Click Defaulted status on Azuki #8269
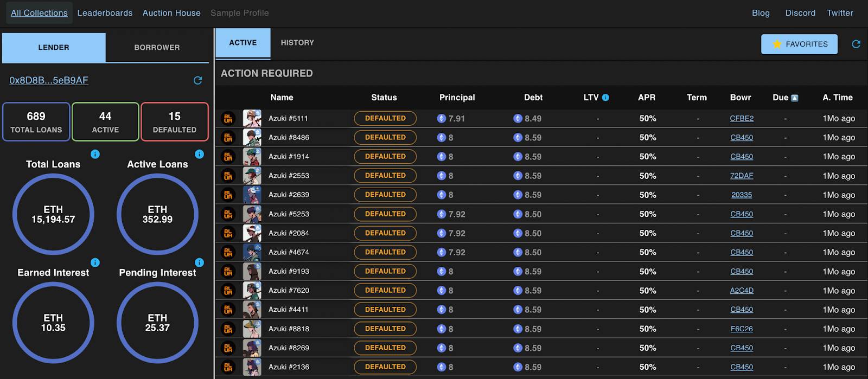This screenshot has width=868, height=379. coord(385,348)
